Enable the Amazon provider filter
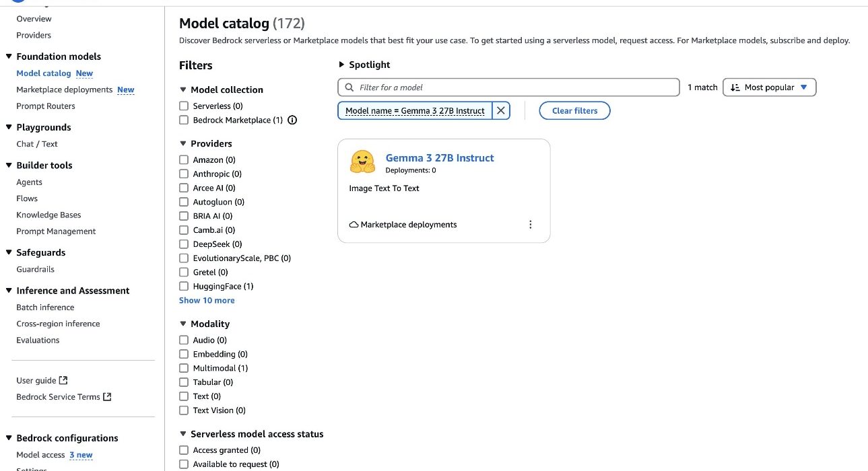Image resolution: width=868 pixels, height=471 pixels. 184,160
